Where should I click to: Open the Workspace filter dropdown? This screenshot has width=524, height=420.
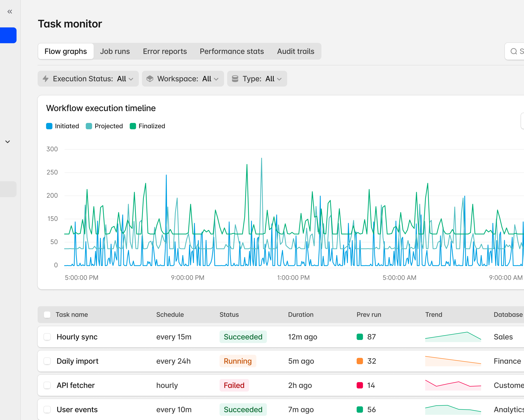[183, 79]
